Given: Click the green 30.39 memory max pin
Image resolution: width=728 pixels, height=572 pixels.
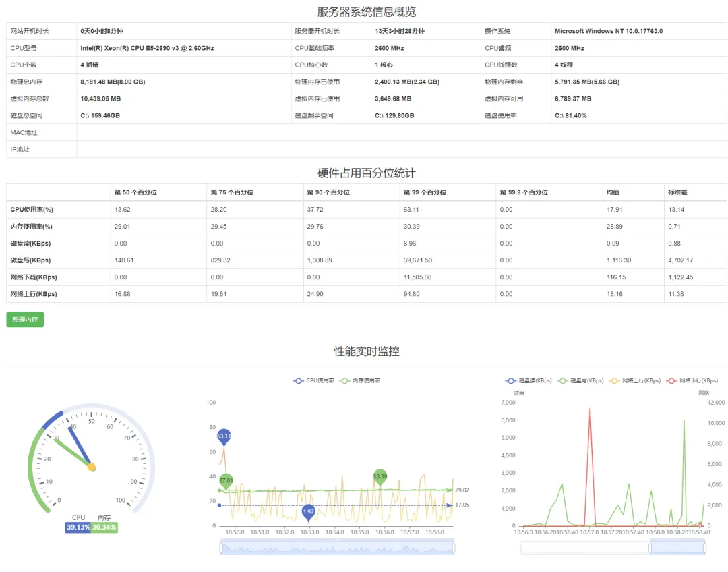Looking at the screenshot, I should (380, 477).
